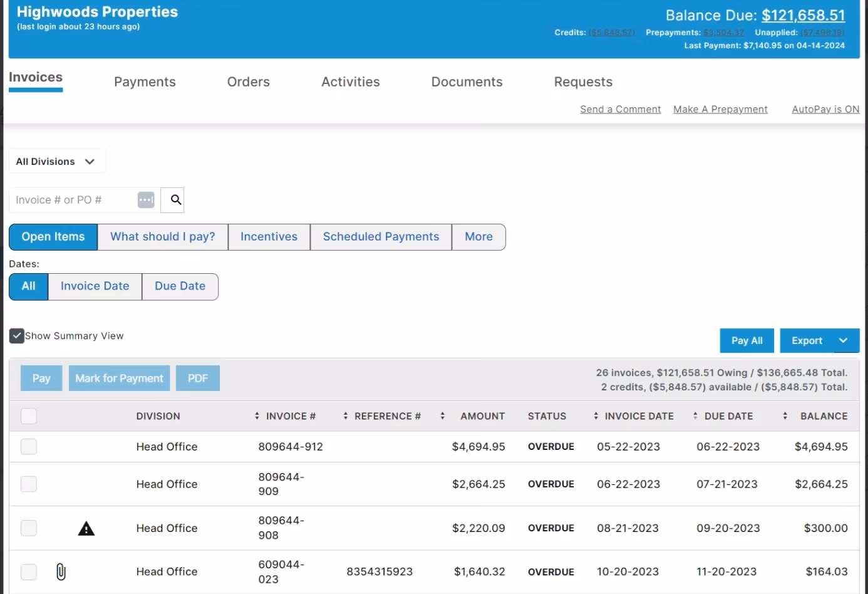Click invoice number 809644-908
This screenshot has width=868, height=594.
coord(281,528)
